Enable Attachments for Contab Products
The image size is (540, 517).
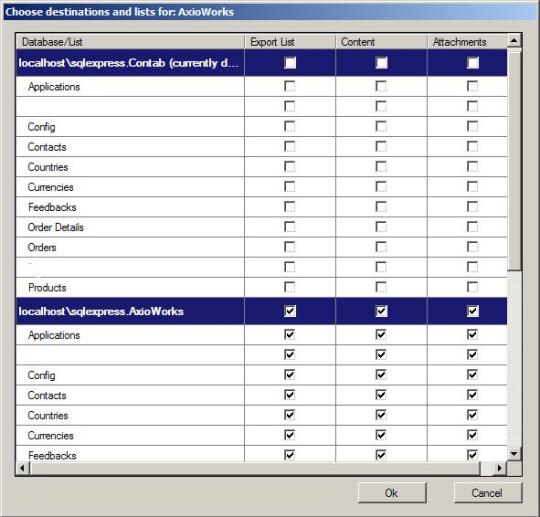coord(472,287)
